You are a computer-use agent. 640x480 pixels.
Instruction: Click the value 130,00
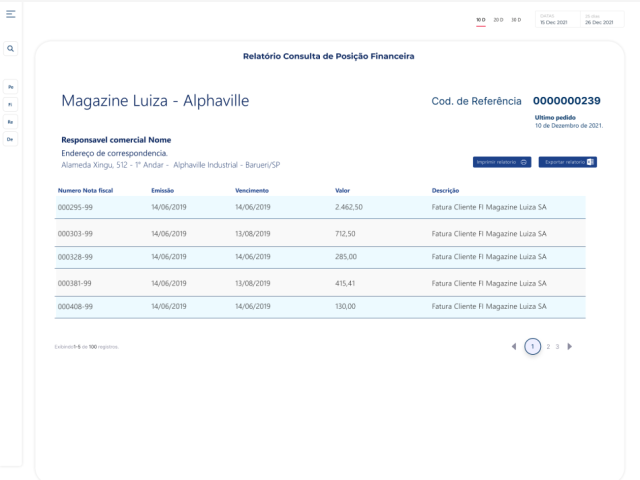click(345, 307)
